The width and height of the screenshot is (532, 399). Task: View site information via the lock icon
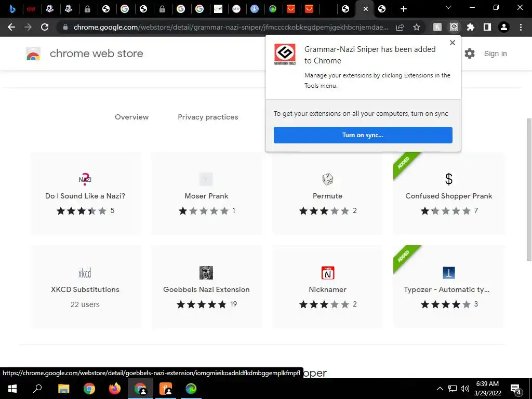(x=65, y=27)
